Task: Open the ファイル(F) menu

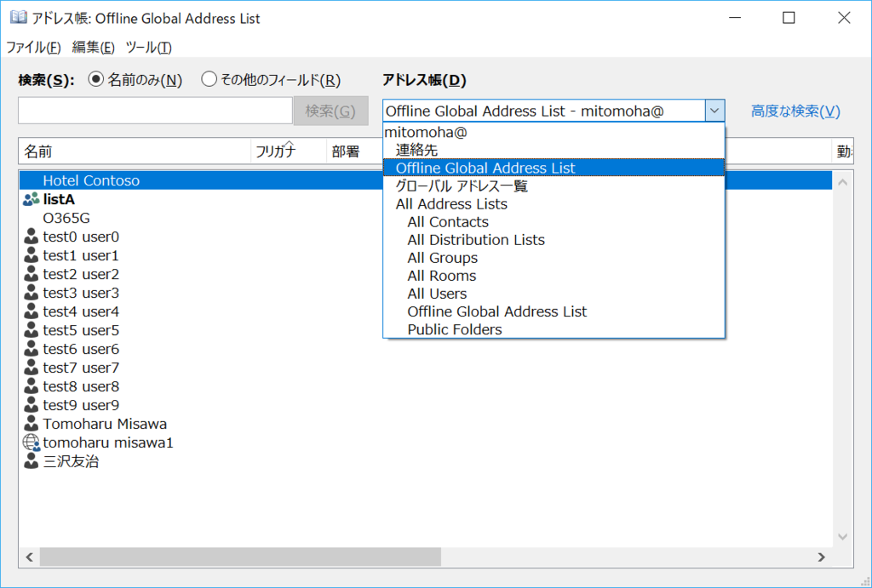Action: (33, 48)
